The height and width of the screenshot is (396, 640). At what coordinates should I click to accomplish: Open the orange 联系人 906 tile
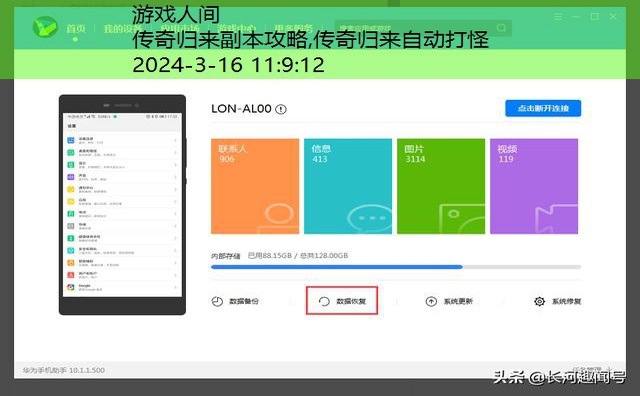click(255, 186)
